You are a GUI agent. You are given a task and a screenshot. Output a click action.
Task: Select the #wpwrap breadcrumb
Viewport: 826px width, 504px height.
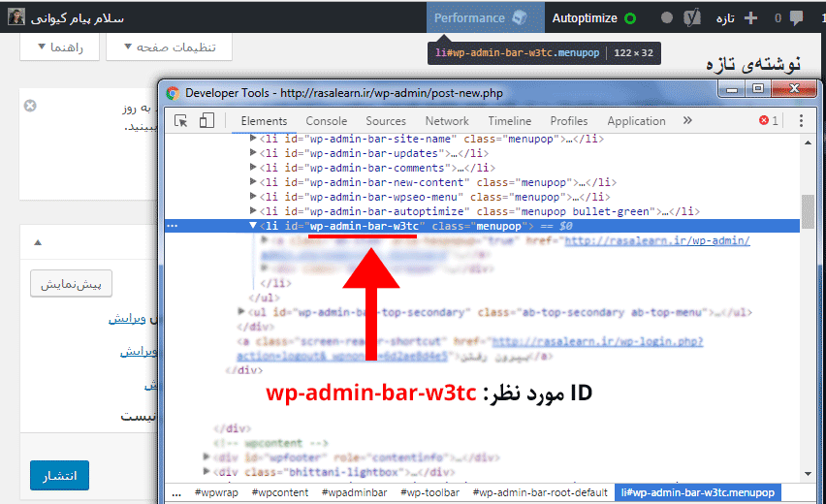(x=216, y=492)
